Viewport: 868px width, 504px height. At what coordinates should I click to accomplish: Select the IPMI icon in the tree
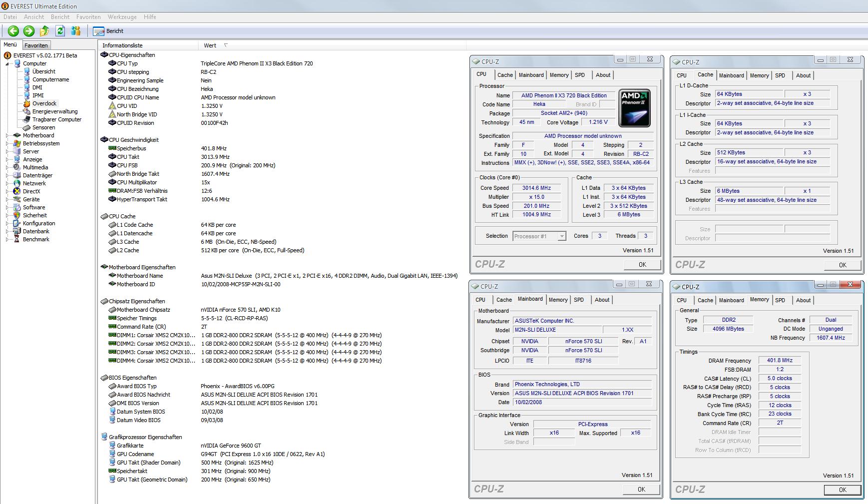tap(27, 95)
